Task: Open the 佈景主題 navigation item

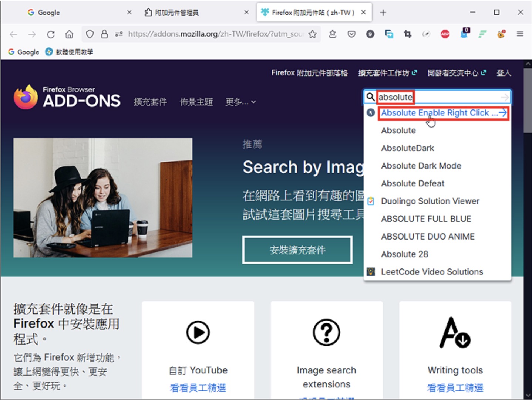Action: point(196,102)
